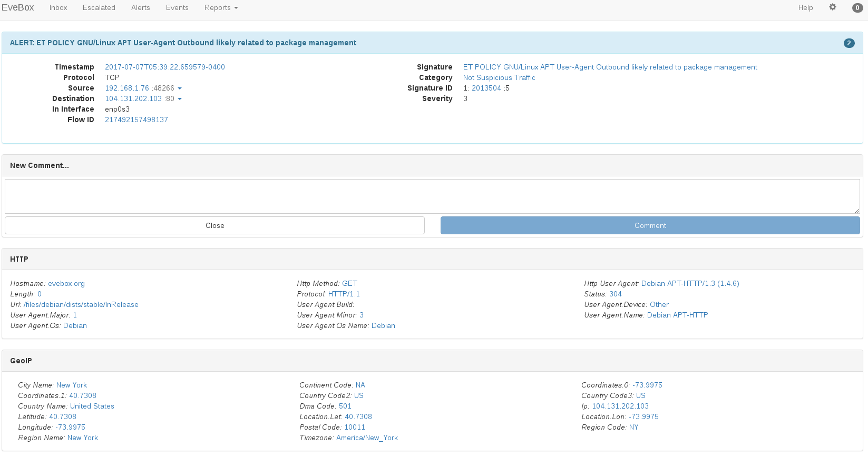The image size is (868, 457).
Task: Open the Alerts page
Action: click(141, 8)
